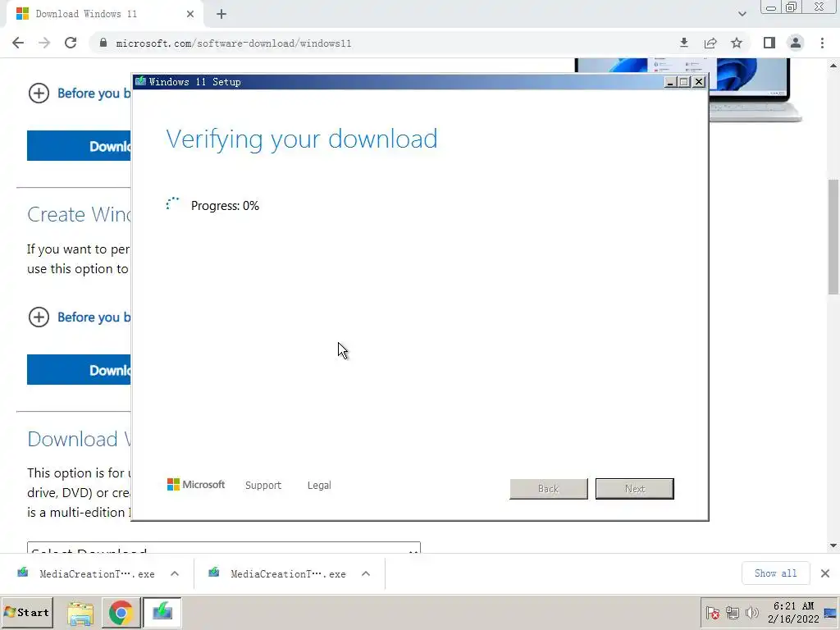
Task: Click the Next button in Setup
Action: [635, 489]
